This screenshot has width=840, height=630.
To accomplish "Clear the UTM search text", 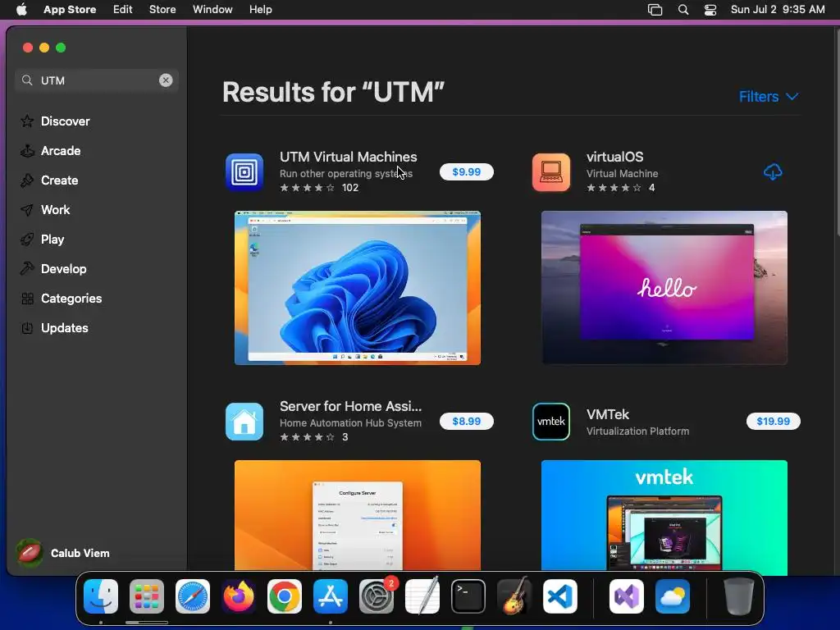I will pyautogui.click(x=166, y=80).
